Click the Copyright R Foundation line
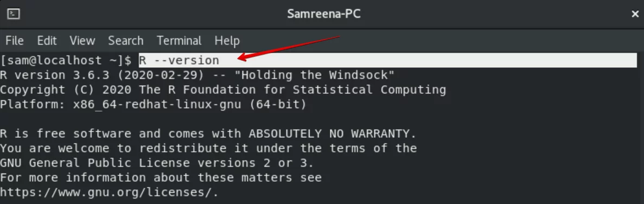The image size is (644, 204). point(223,90)
